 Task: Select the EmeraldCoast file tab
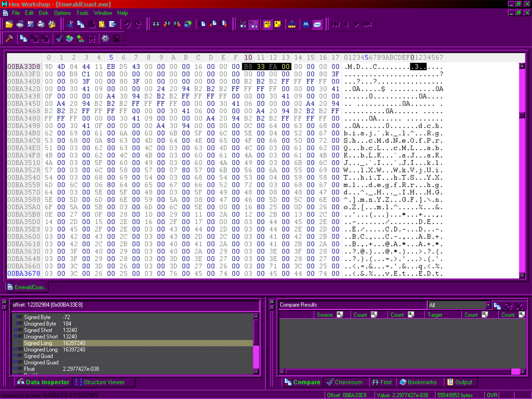click(x=27, y=287)
